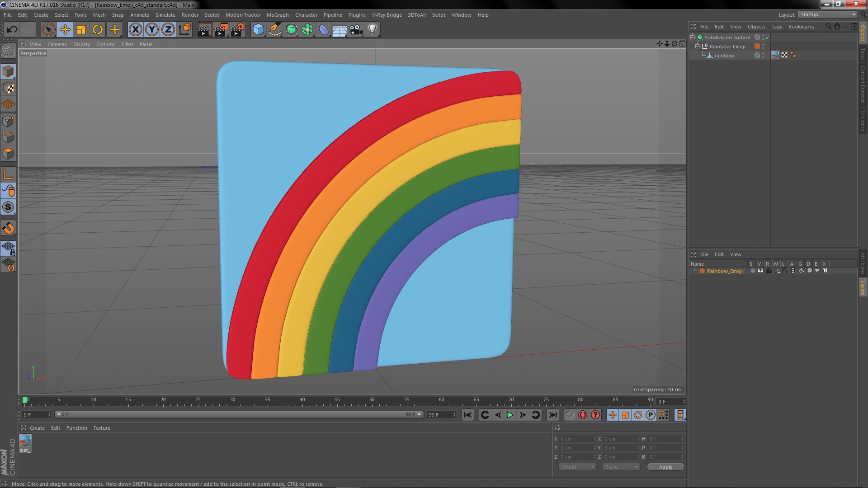Select the mat_l material thumbnail

point(25,441)
